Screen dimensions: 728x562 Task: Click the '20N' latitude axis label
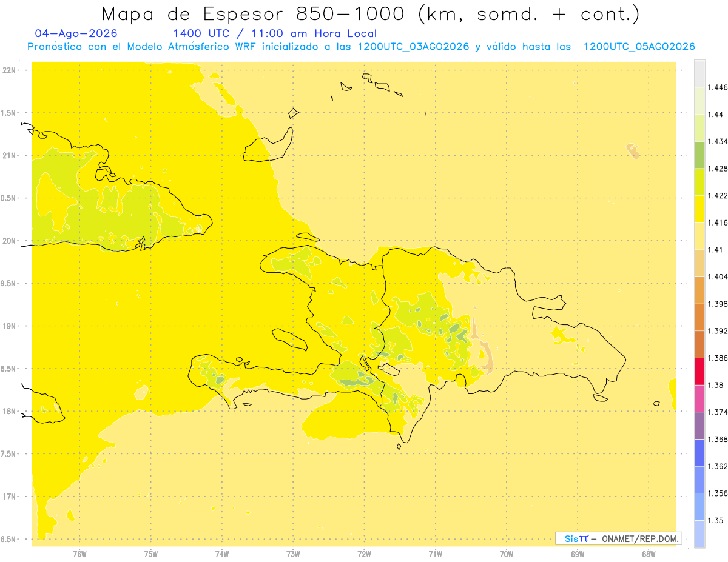pyautogui.click(x=10, y=241)
